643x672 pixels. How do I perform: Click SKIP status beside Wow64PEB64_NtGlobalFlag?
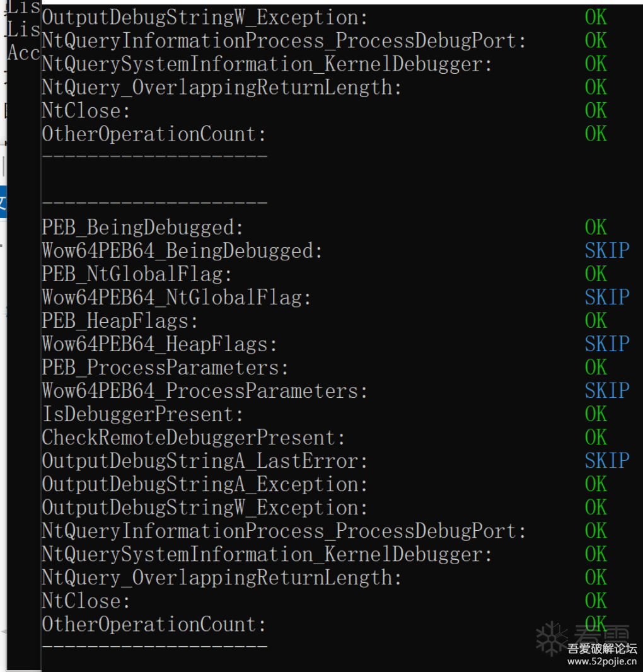click(607, 297)
